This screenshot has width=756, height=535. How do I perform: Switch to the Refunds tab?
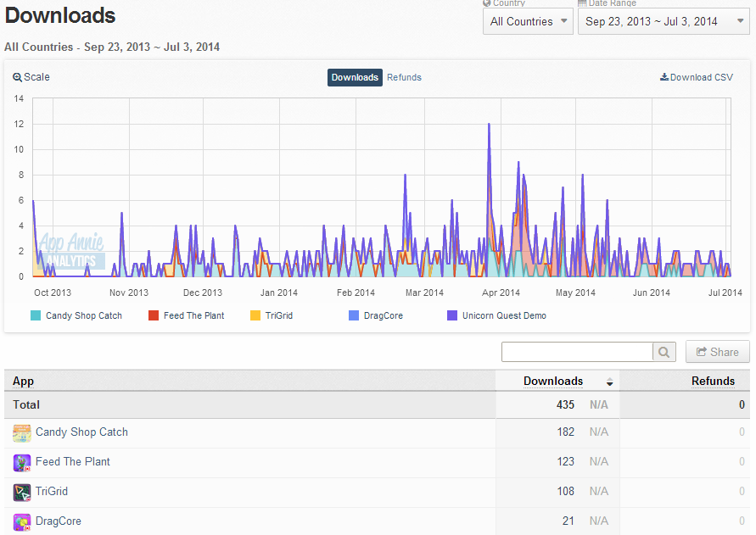coord(404,78)
